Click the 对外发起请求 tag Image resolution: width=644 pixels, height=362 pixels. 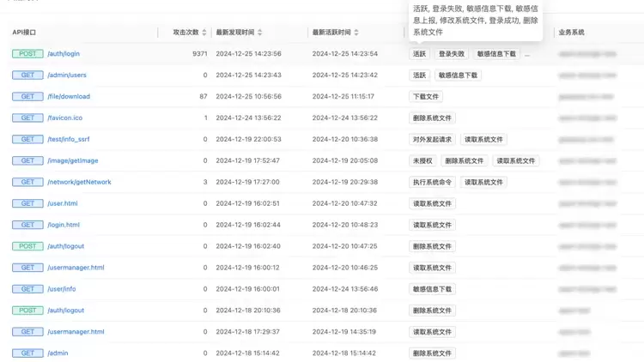[432, 139]
